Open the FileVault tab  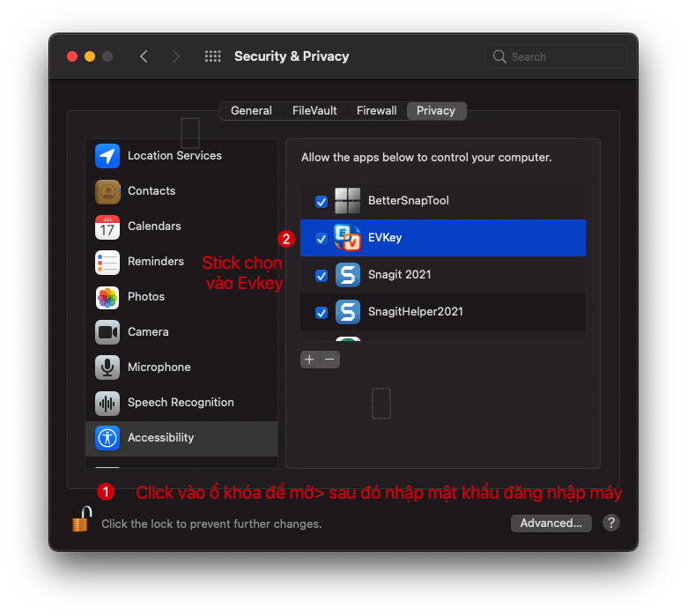coord(314,111)
